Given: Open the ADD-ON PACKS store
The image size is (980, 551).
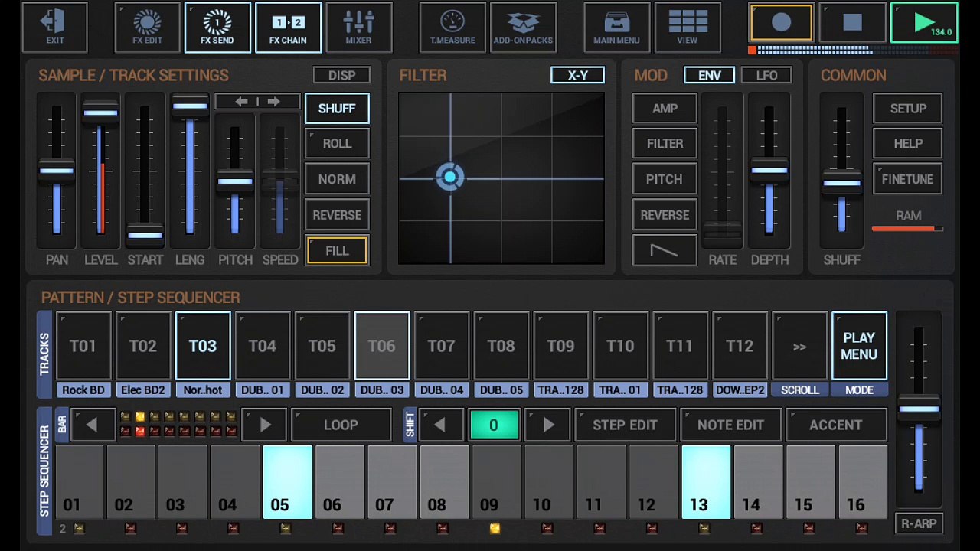Looking at the screenshot, I should coord(523,28).
